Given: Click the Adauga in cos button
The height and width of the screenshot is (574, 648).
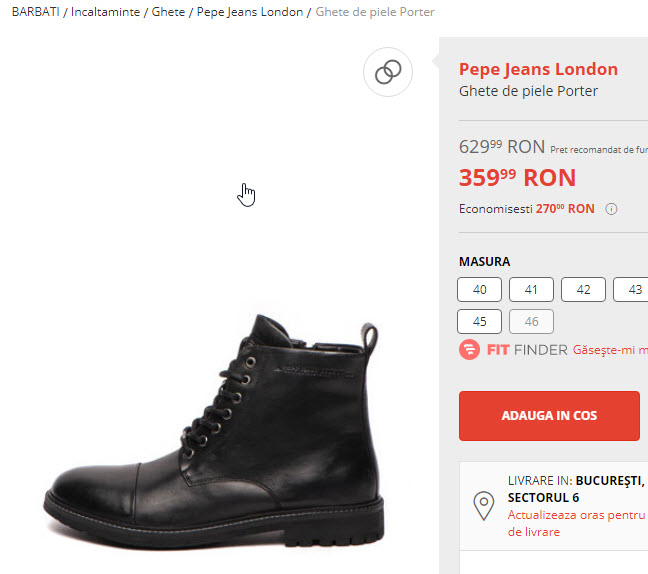Looking at the screenshot, I should click(x=549, y=415).
